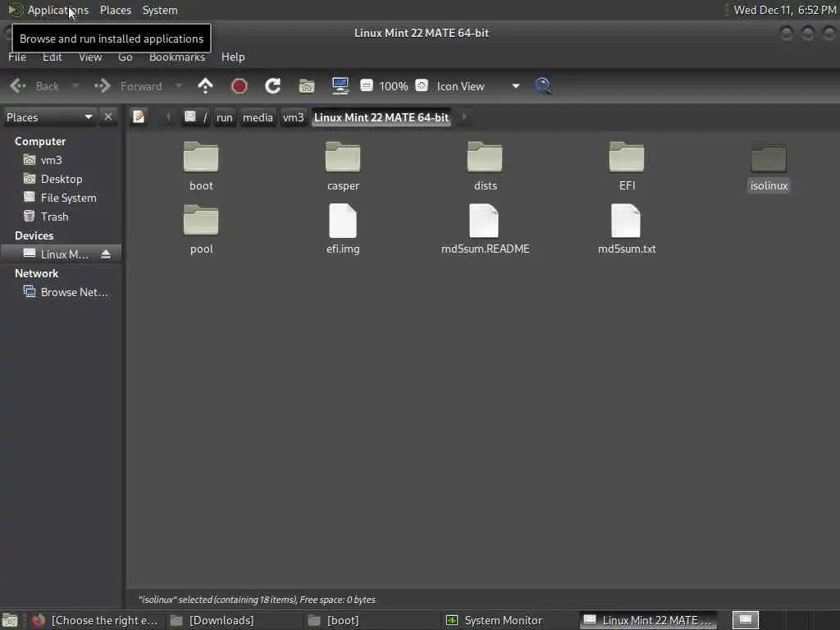Expand the Back history dropdown arrow

(75, 85)
